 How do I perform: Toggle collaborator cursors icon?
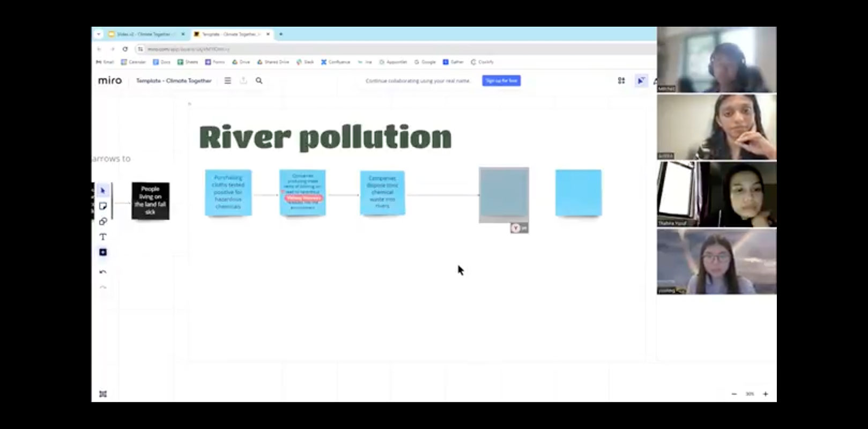point(641,80)
